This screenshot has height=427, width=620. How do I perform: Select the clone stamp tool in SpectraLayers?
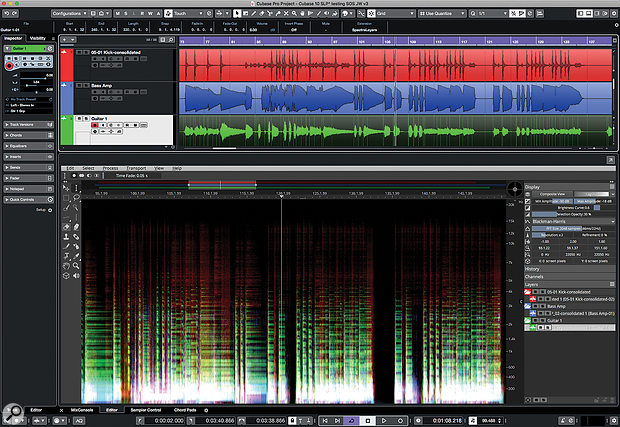point(66,237)
